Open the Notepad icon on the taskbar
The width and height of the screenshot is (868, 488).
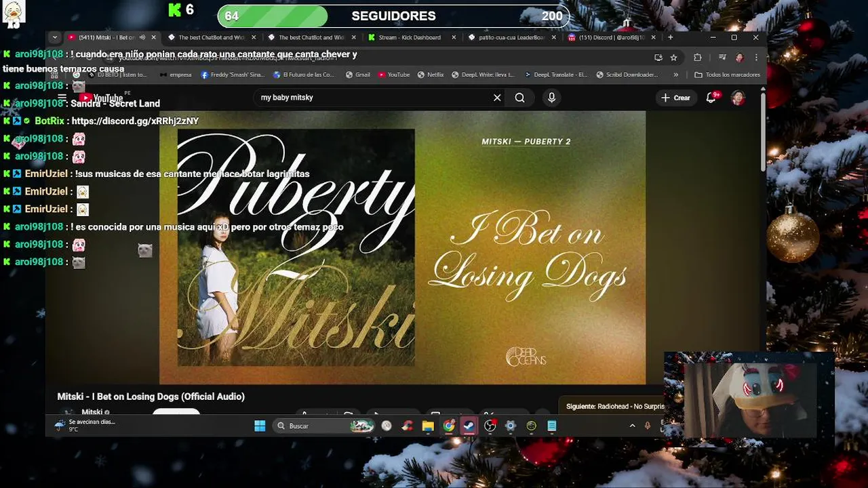pos(552,426)
